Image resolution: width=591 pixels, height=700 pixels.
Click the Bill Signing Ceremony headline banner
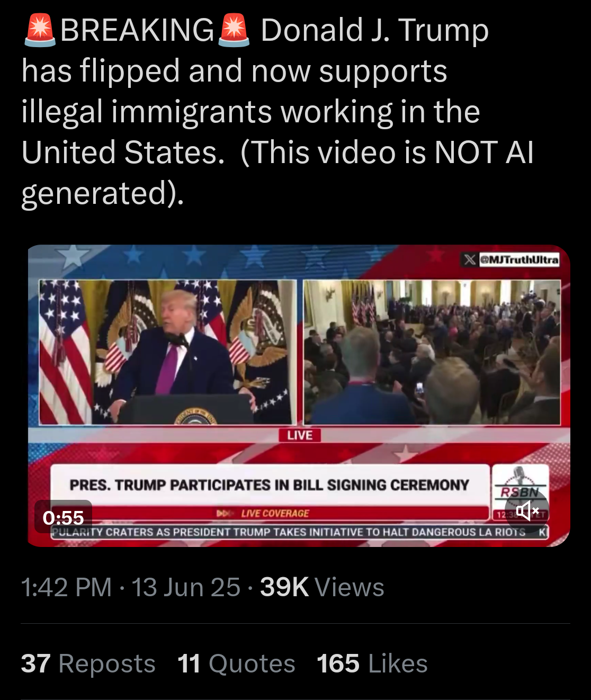[270, 485]
